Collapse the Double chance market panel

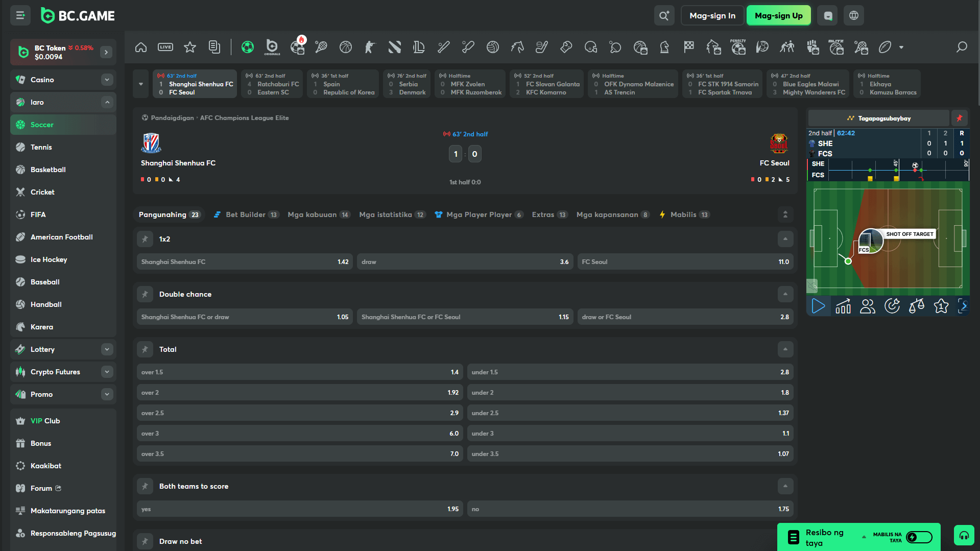point(785,294)
